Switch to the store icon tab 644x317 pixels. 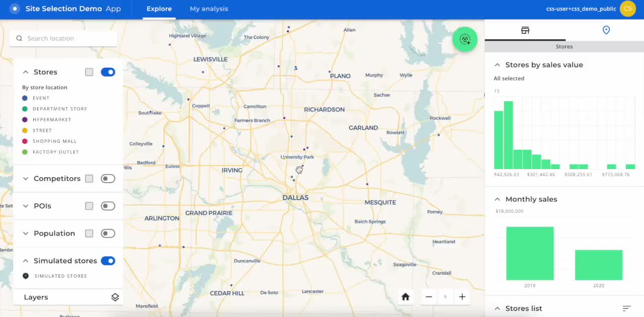pos(525,30)
